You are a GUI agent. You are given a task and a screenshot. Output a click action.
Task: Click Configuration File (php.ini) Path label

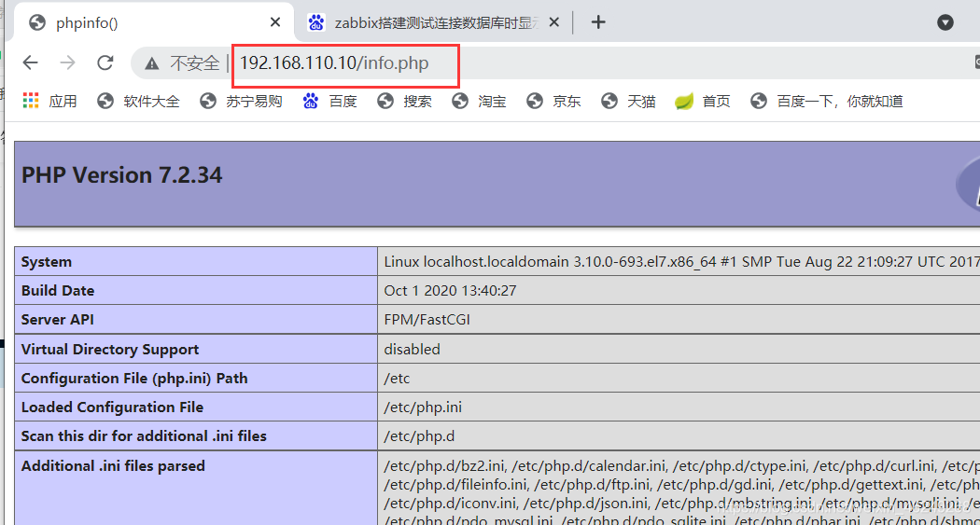pos(134,379)
